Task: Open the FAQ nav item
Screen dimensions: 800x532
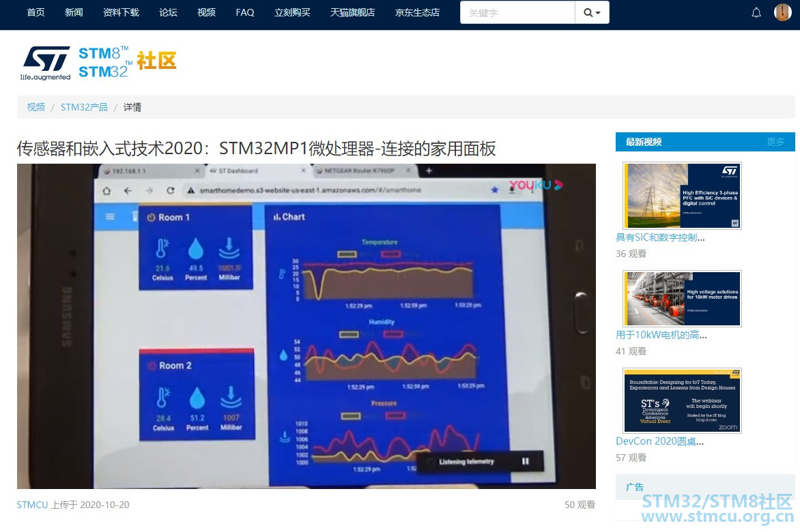Action: [245, 12]
